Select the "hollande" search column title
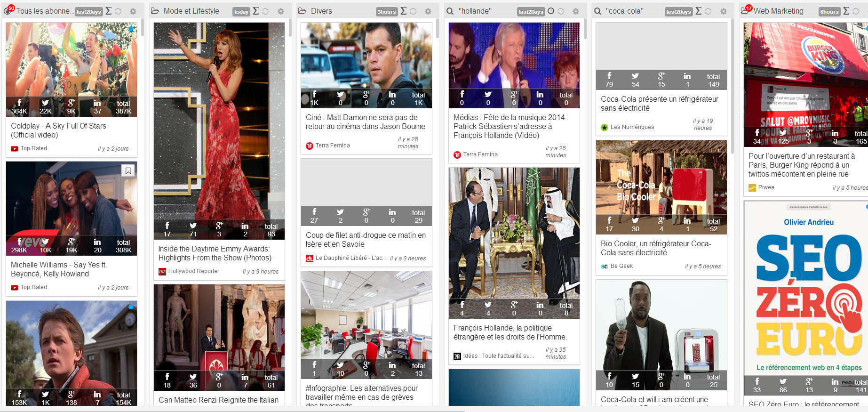 point(475,11)
